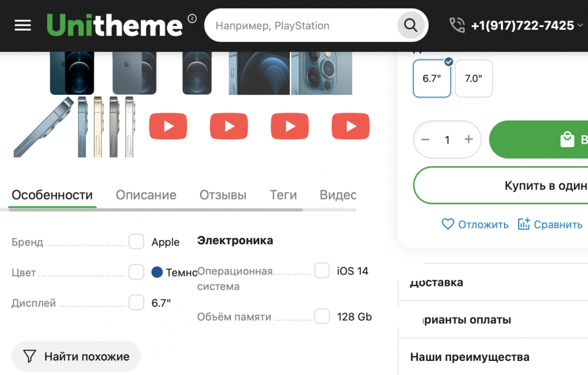
Task: Select the 7.0" display size option
Action: tap(473, 78)
